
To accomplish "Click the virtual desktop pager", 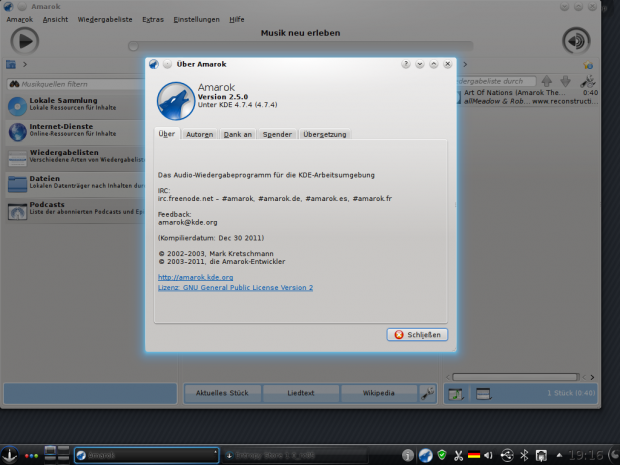I will coord(57,455).
